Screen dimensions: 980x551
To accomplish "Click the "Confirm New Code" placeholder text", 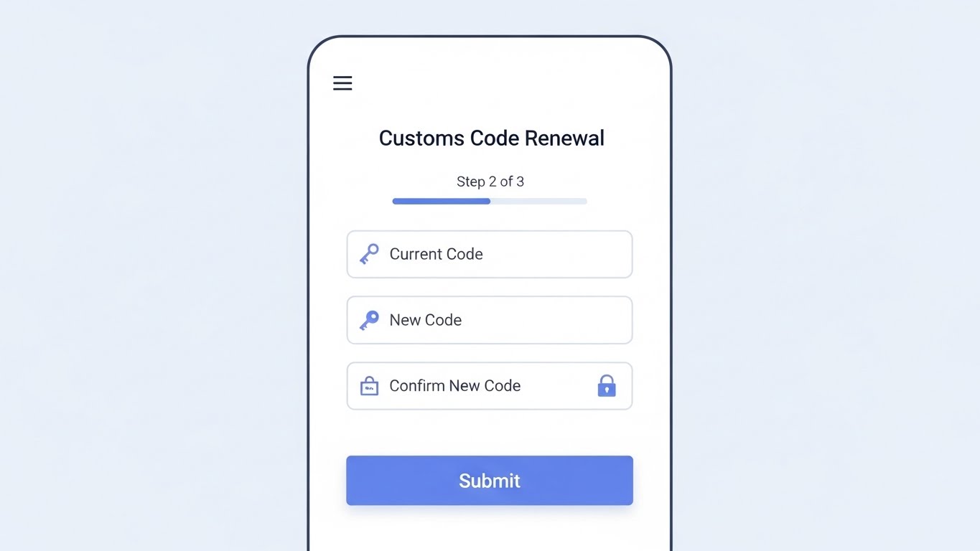I will [454, 386].
